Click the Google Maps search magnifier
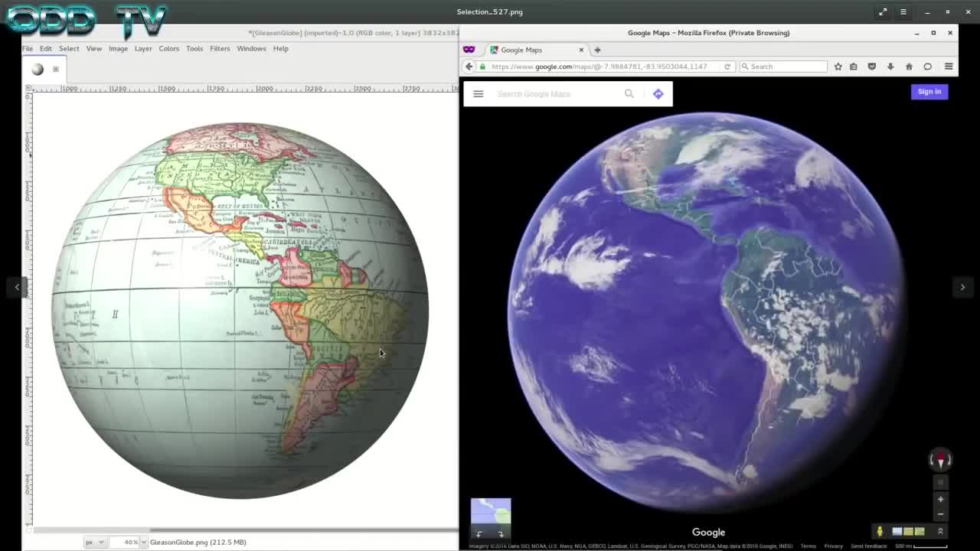The height and width of the screenshot is (551, 980). point(629,94)
